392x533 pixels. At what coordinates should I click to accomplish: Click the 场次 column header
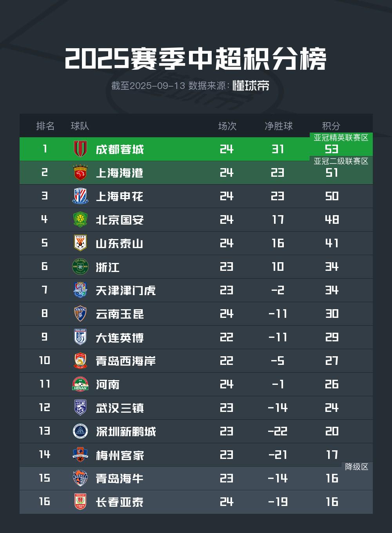pos(227,126)
